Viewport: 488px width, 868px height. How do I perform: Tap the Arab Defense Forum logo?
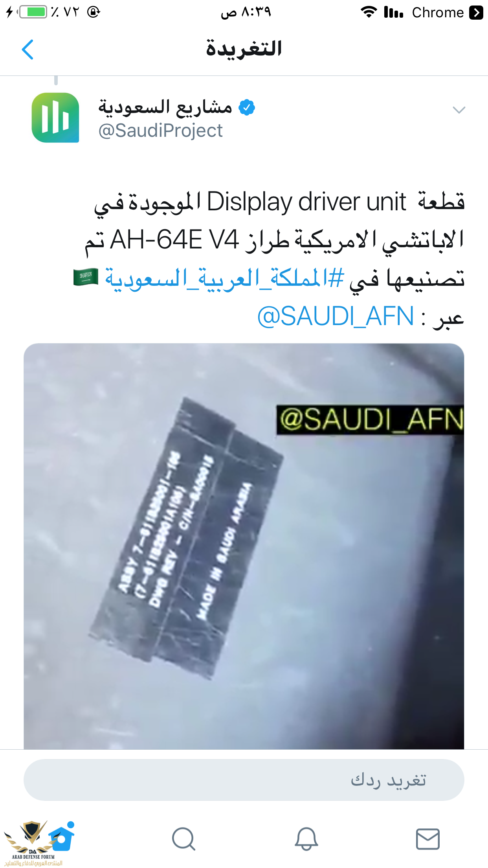coord(32,843)
